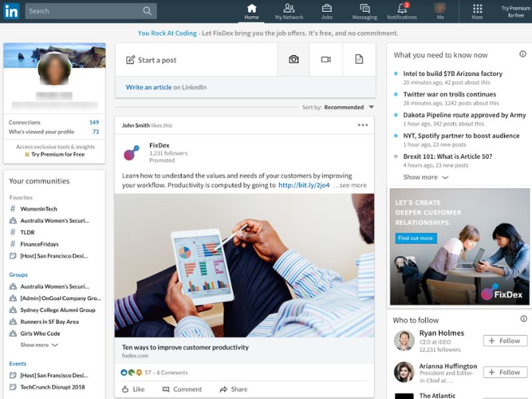Open Messaging envelope icon
The height and width of the screenshot is (399, 532).
pyautogui.click(x=364, y=9)
